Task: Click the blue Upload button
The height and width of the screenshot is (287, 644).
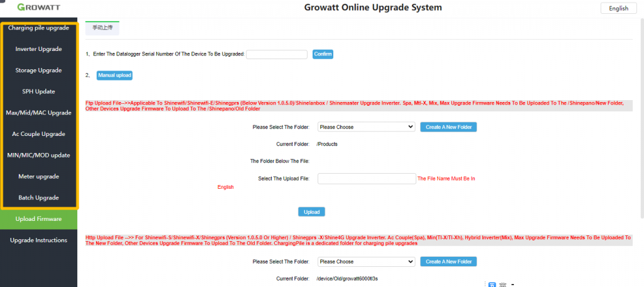Action: pyautogui.click(x=312, y=211)
